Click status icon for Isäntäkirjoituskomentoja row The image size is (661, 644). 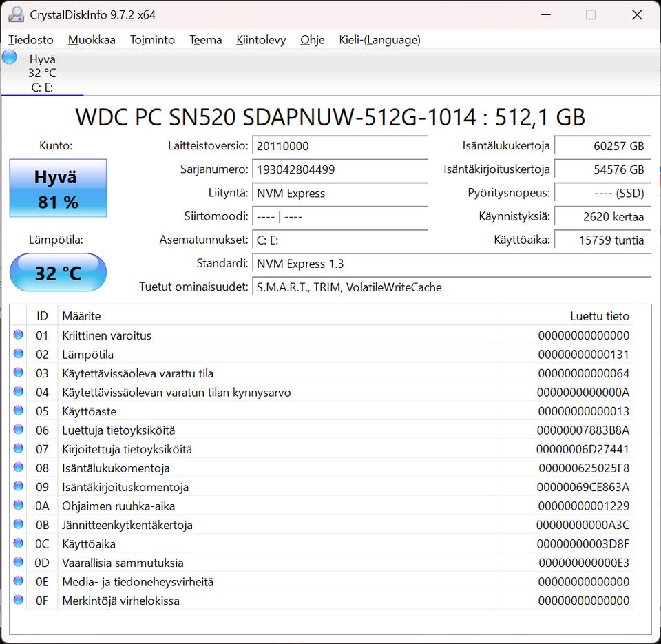[18, 486]
